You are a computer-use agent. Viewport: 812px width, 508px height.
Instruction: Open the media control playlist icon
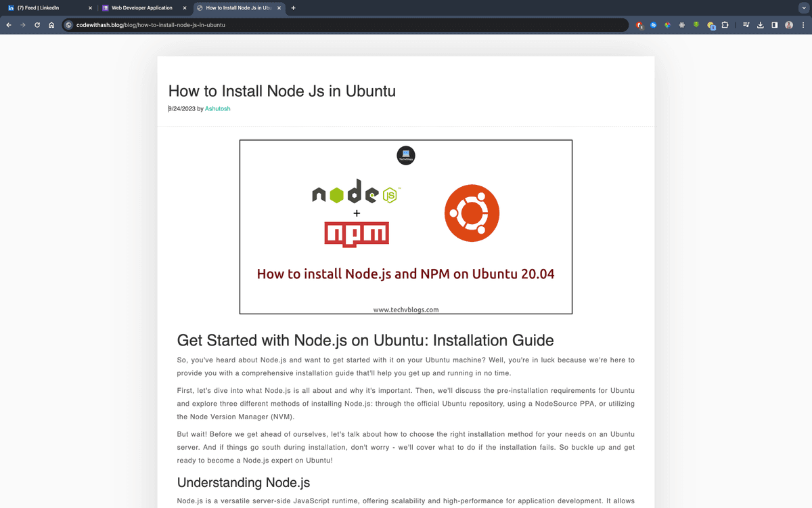(x=746, y=25)
